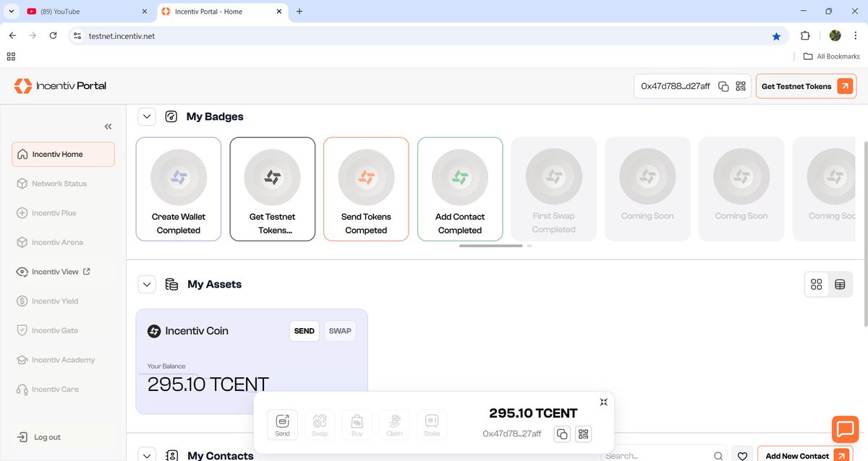Show QR code from top header

[741, 86]
